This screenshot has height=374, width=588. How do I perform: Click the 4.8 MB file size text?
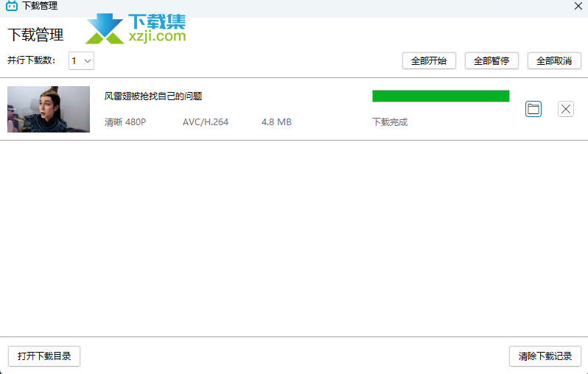tap(276, 122)
